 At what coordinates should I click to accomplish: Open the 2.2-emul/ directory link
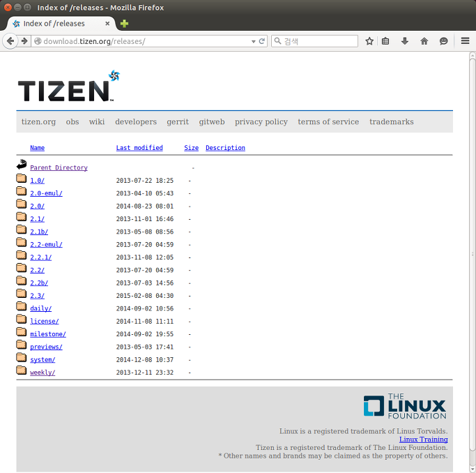click(x=46, y=244)
